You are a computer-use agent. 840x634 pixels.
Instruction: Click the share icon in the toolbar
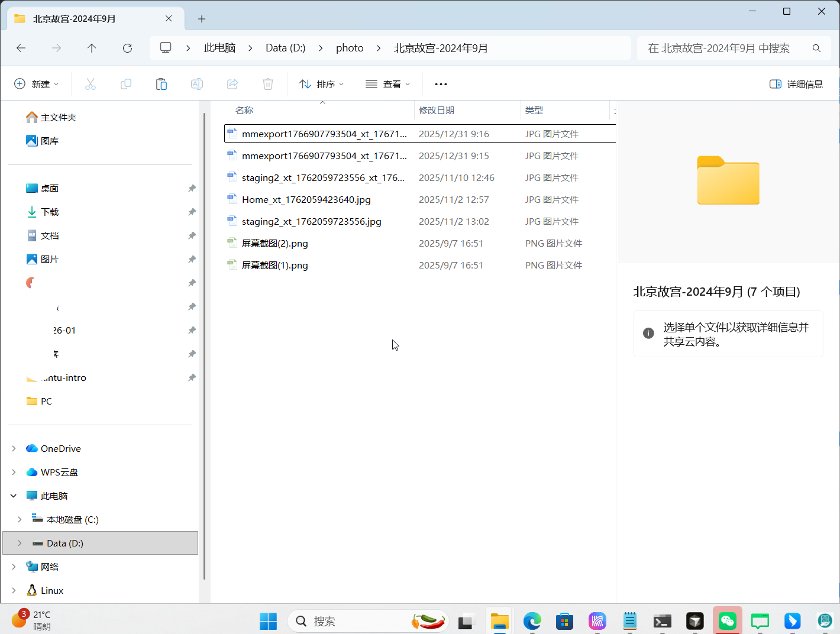click(x=232, y=84)
